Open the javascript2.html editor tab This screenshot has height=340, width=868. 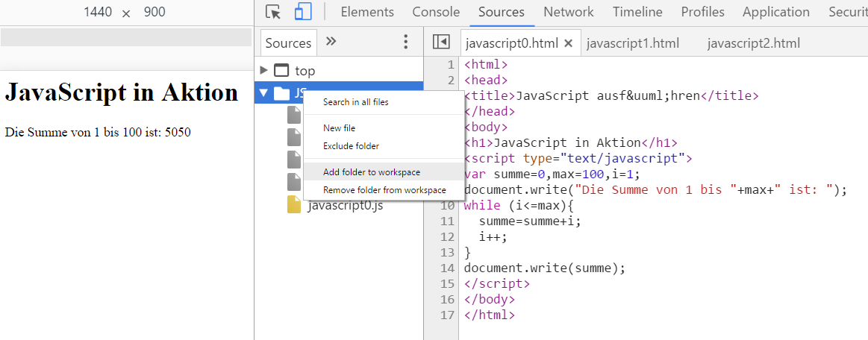coord(753,43)
